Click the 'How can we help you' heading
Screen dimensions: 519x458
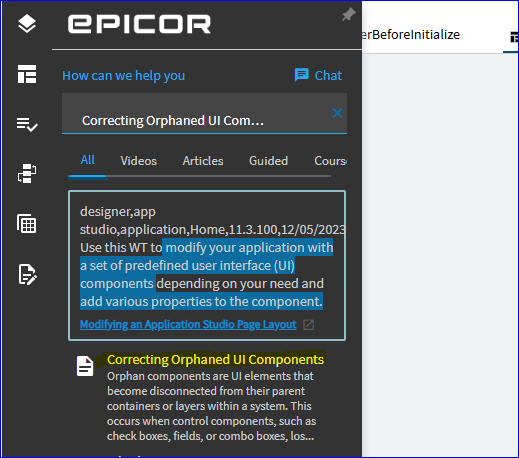point(123,76)
